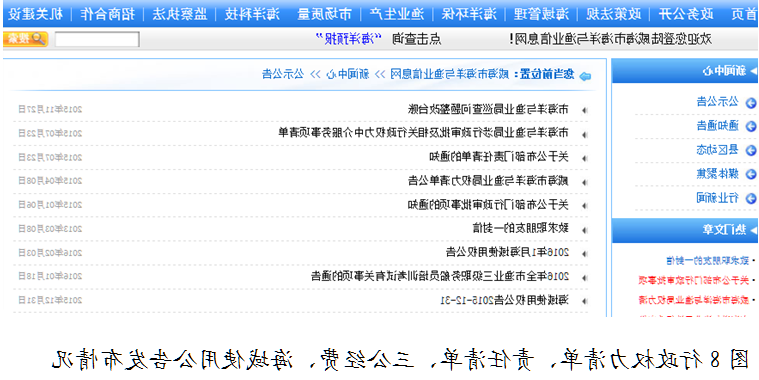Click the arrow icon in 热门文章 header
This screenshot has width=759, height=380.
[753, 231]
